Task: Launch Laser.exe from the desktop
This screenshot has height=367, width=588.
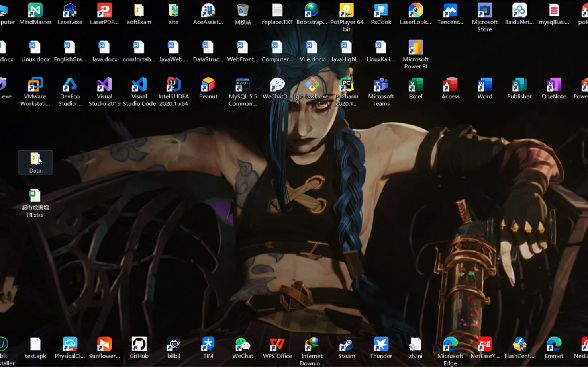Action: (x=70, y=14)
